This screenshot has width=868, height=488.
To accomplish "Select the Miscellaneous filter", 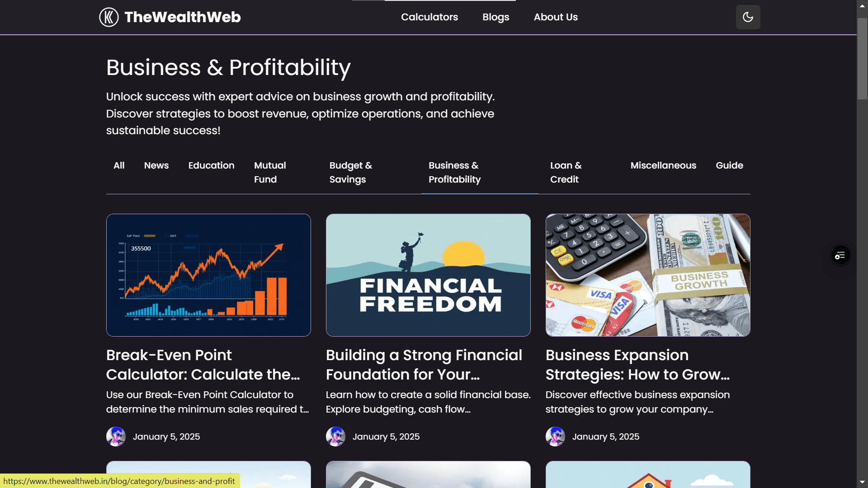I will point(663,165).
